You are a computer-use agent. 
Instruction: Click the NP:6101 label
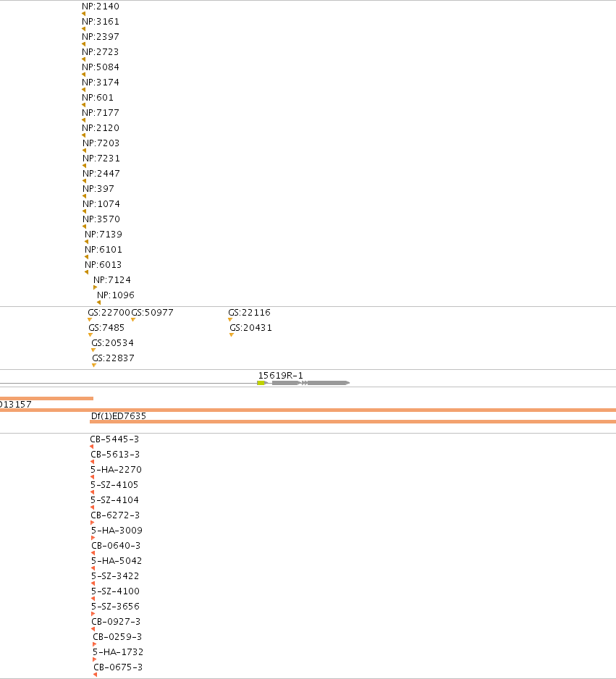(104, 249)
